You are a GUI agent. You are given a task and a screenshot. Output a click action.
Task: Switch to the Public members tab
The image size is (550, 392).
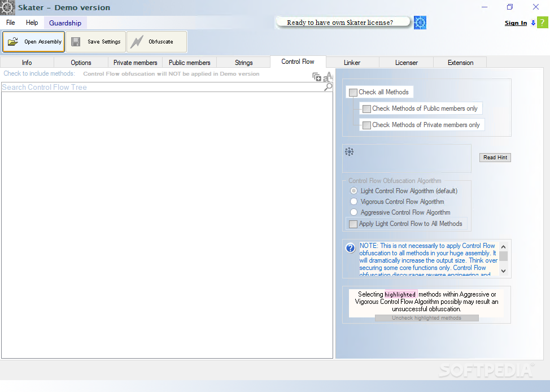point(189,63)
